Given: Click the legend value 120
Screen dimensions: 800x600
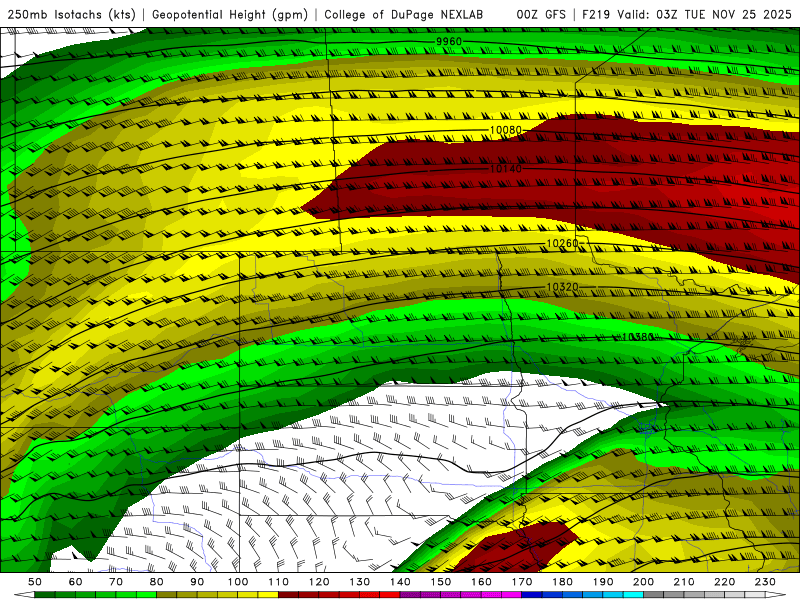Looking at the screenshot, I should (x=319, y=582).
